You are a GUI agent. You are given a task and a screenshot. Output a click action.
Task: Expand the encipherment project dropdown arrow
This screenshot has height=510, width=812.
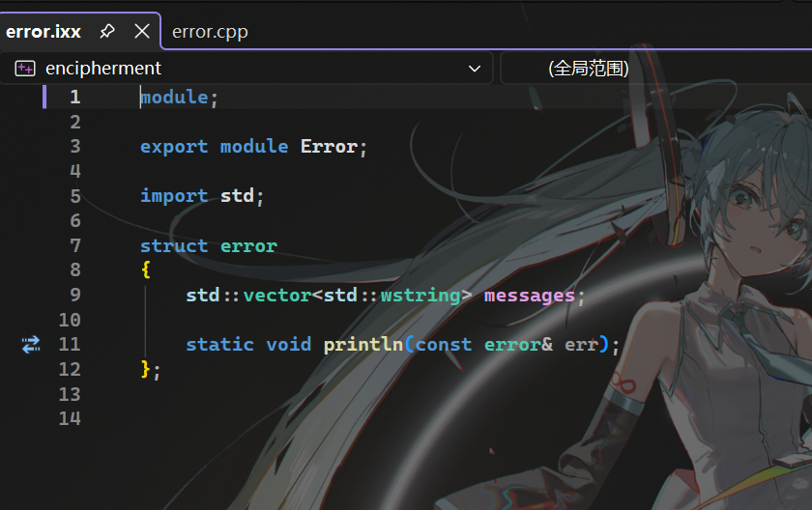pyautogui.click(x=475, y=69)
